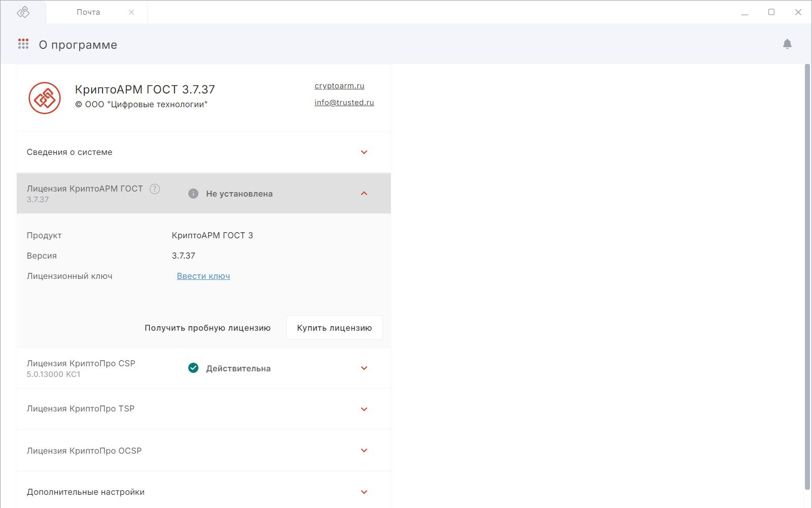This screenshot has height=508, width=812.
Task: Click the 5.0.13000 KC1 version text
Action: pyautogui.click(x=54, y=374)
